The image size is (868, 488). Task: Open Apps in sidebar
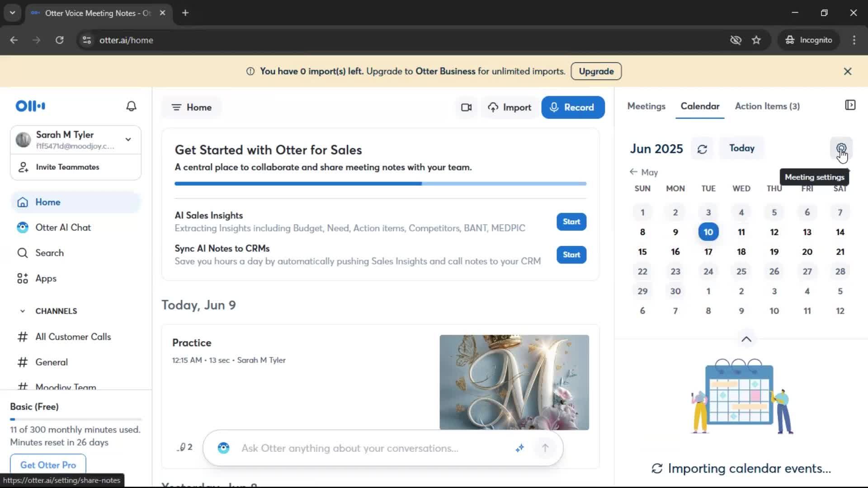click(x=75, y=278)
